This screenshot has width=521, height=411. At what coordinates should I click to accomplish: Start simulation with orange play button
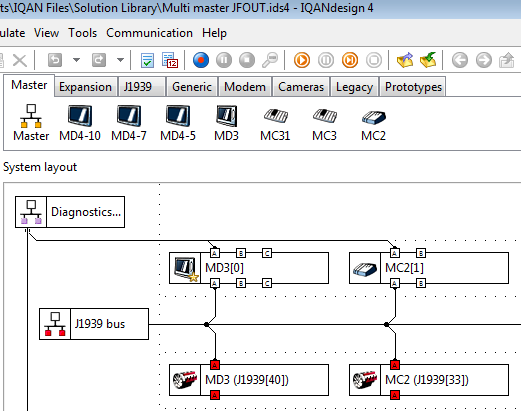coord(302,60)
